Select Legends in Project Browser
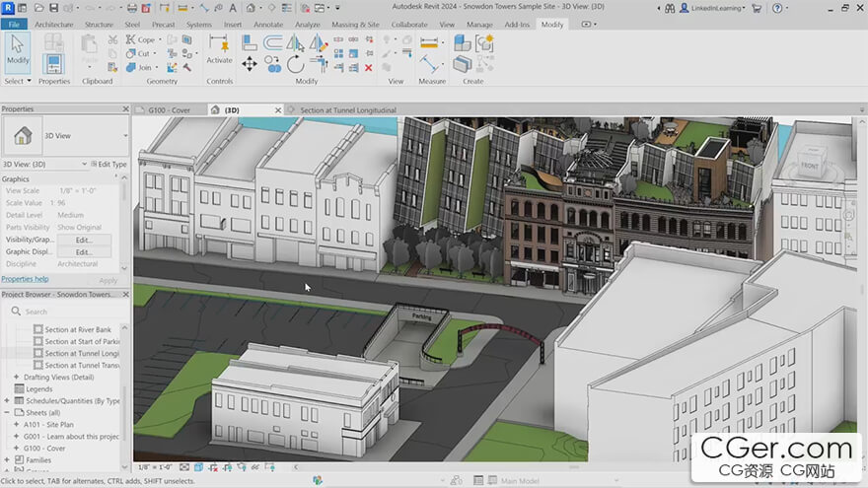Viewport: 868px width, 488px height. pos(38,389)
